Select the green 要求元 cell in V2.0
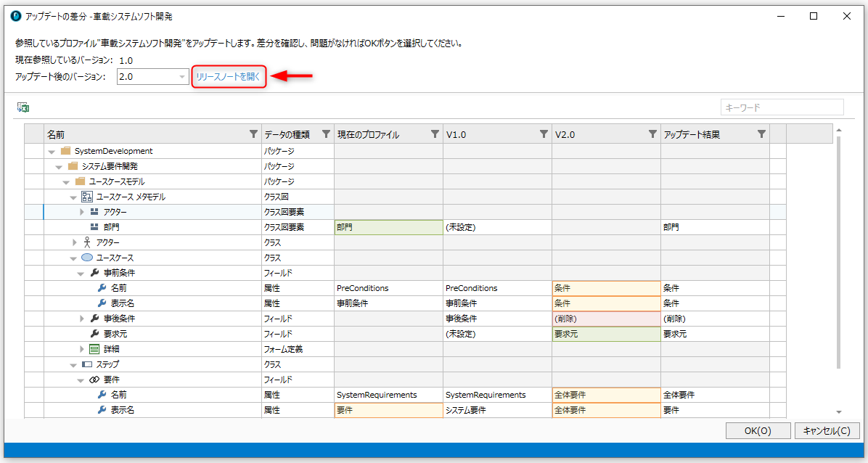The width and height of the screenshot is (868, 463). click(606, 334)
